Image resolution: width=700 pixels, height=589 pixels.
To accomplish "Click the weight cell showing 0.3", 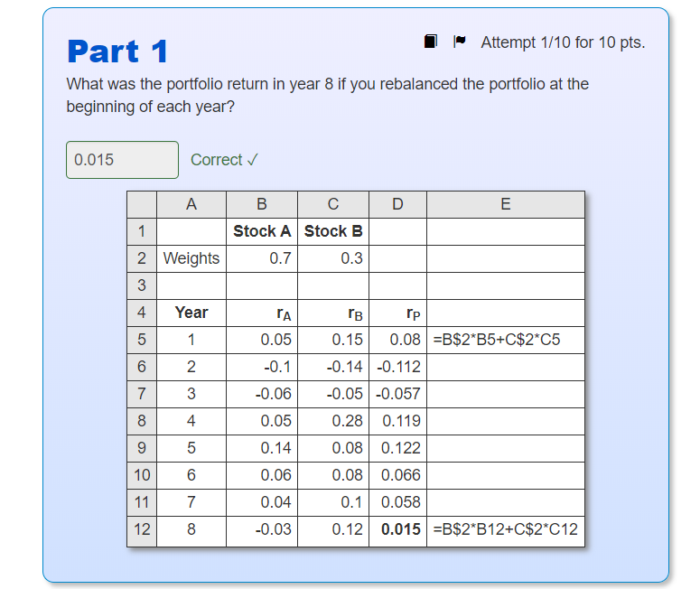I will 333,258.
